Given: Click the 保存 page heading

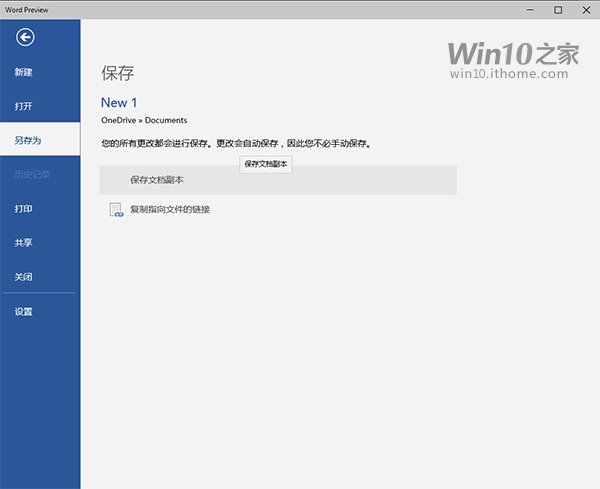Looking at the screenshot, I should coord(118,73).
